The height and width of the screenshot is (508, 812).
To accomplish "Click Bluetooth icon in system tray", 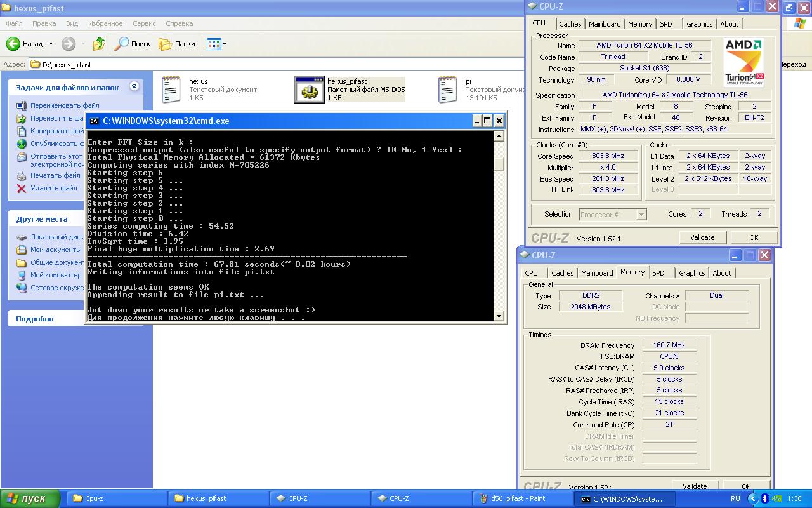I will pos(764,499).
